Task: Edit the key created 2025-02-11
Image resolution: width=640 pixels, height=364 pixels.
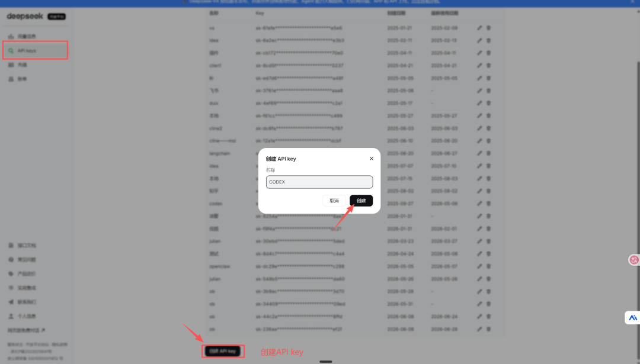Action: tap(479, 40)
